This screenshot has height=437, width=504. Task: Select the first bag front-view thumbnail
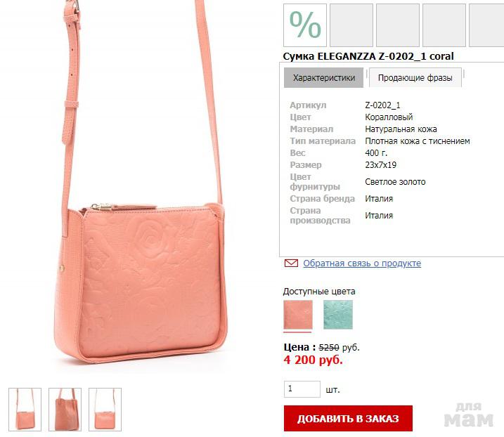tap(25, 410)
